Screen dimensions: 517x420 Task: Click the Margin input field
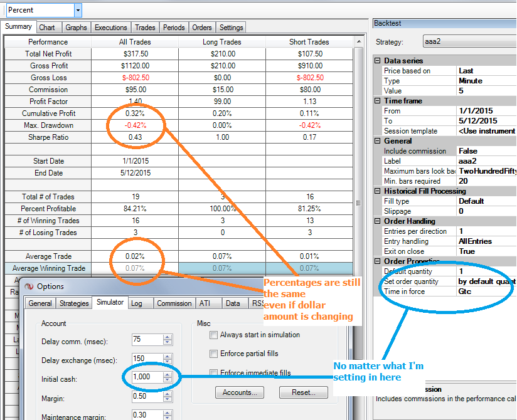pyautogui.click(x=147, y=396)
